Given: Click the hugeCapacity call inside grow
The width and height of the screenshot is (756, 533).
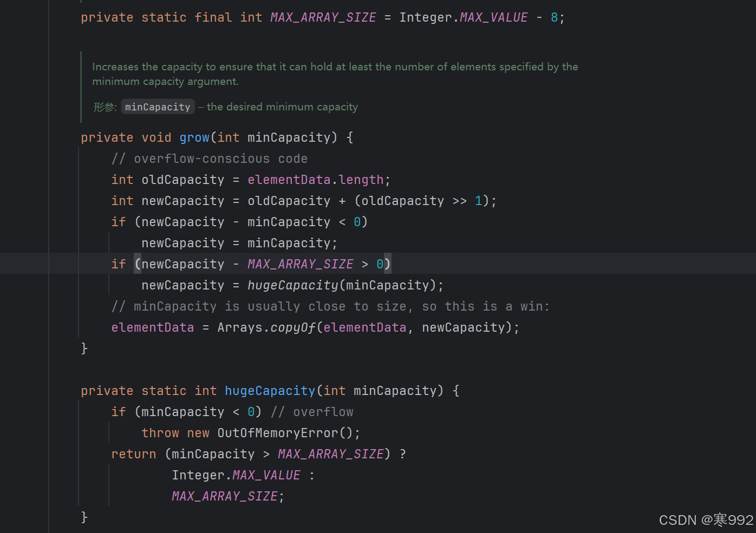Looking at the screenshot, I should (292, 285).
